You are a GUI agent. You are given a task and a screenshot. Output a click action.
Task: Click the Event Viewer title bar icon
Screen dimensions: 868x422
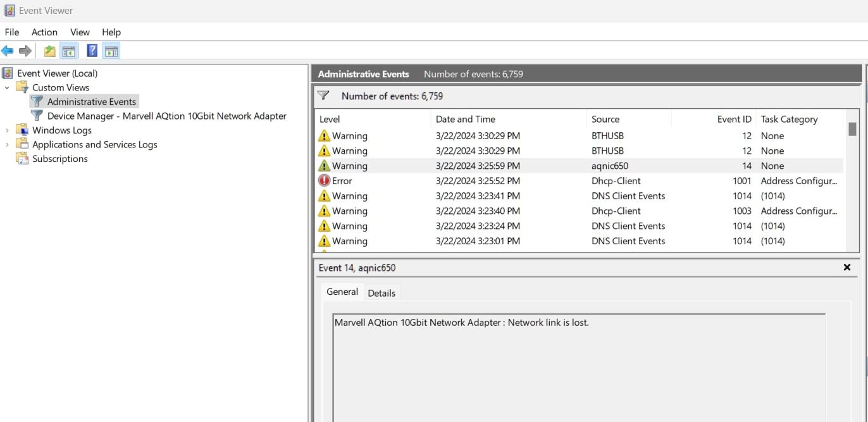(x=9, y=11)
